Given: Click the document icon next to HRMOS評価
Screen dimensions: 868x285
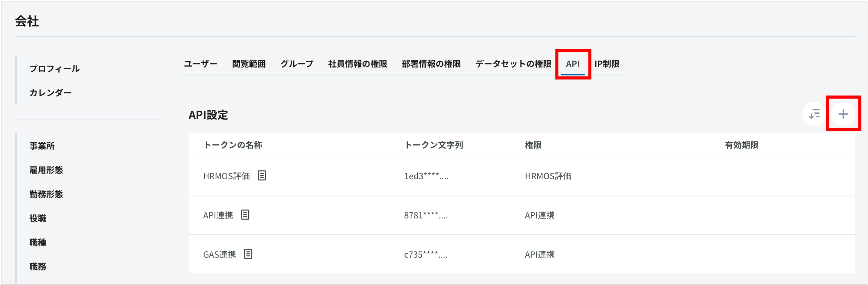Looking at the screenshot, I should (262, 176).
